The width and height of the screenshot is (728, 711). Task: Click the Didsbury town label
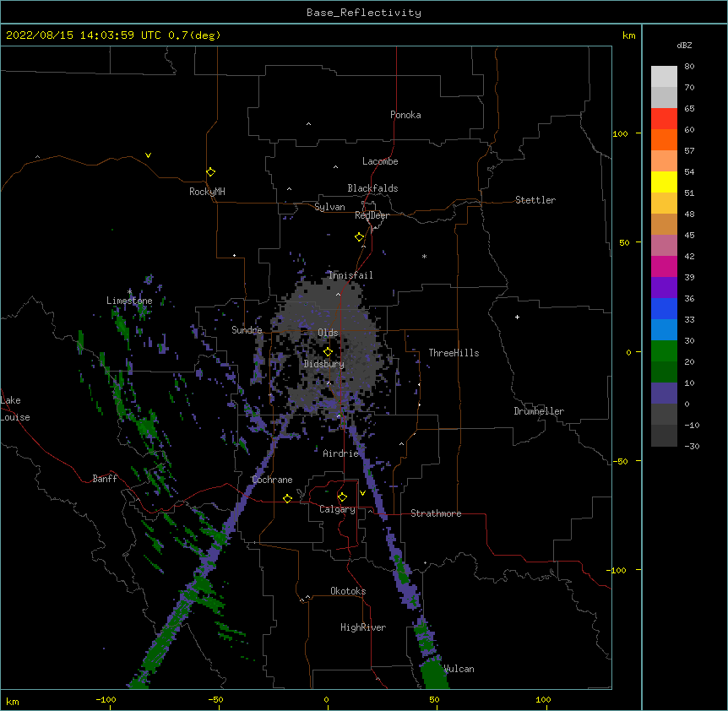tap(324, 364)
